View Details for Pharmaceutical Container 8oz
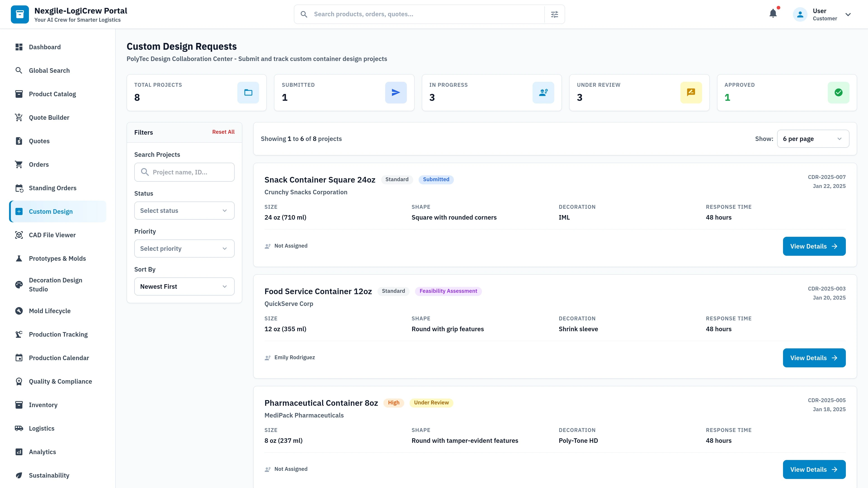 click(814, 469)
